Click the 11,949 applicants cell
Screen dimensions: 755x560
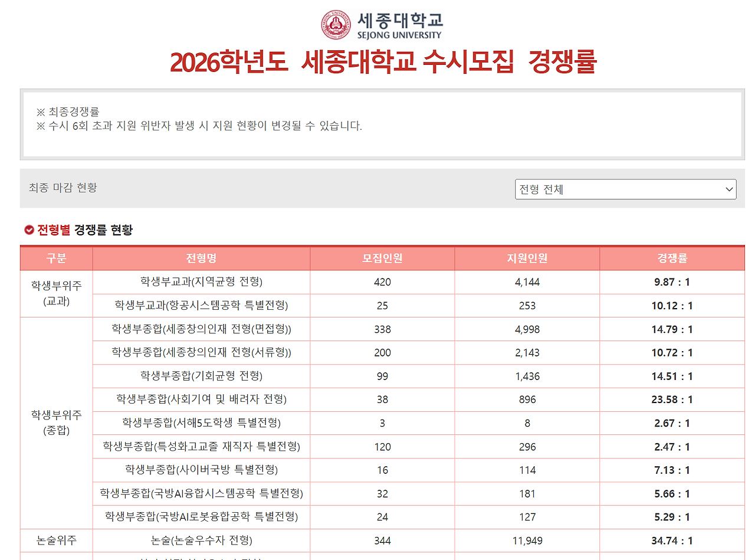pyautogui.click(x=527, y=541)
